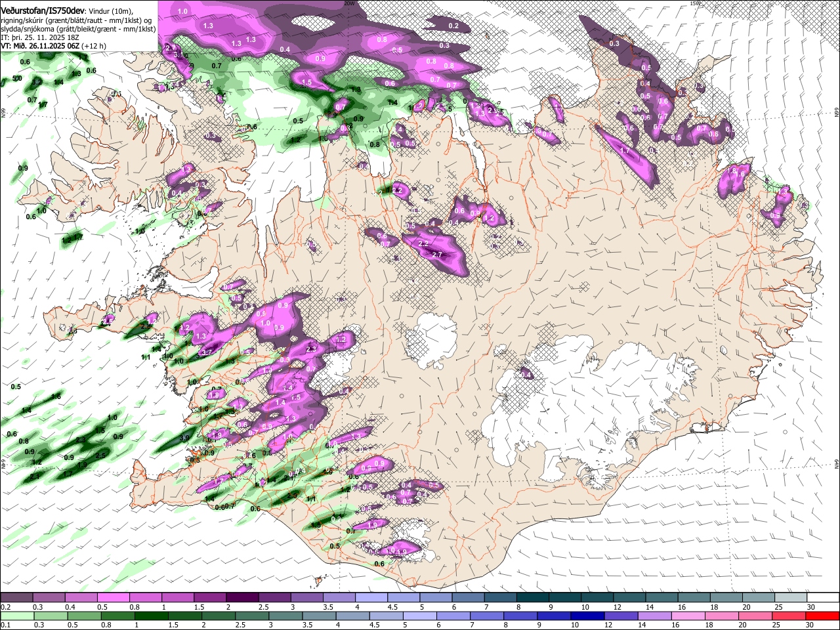Viewport: 840px width, 630px height.
Task: Click the '15W' longitude label at the map top
Action: tap(695, 3)
